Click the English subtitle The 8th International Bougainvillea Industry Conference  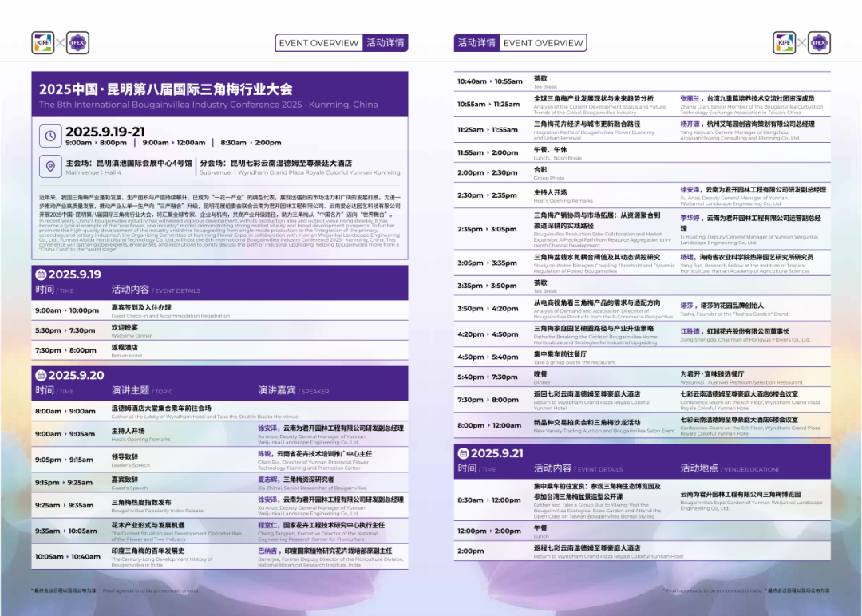[208, 105]
